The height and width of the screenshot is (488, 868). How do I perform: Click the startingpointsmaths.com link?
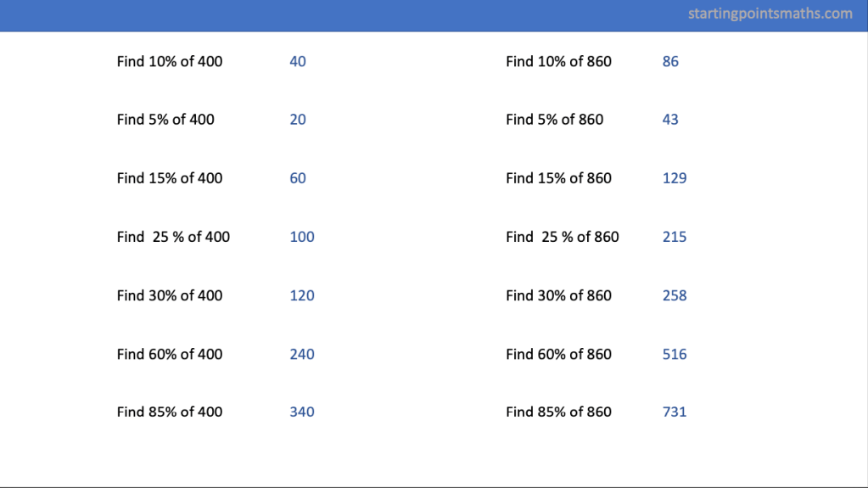770,14
